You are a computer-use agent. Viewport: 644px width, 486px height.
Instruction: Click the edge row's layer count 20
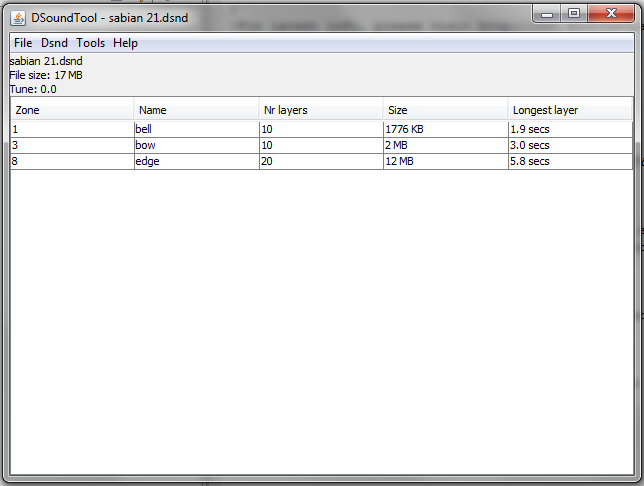click(322, 161)
